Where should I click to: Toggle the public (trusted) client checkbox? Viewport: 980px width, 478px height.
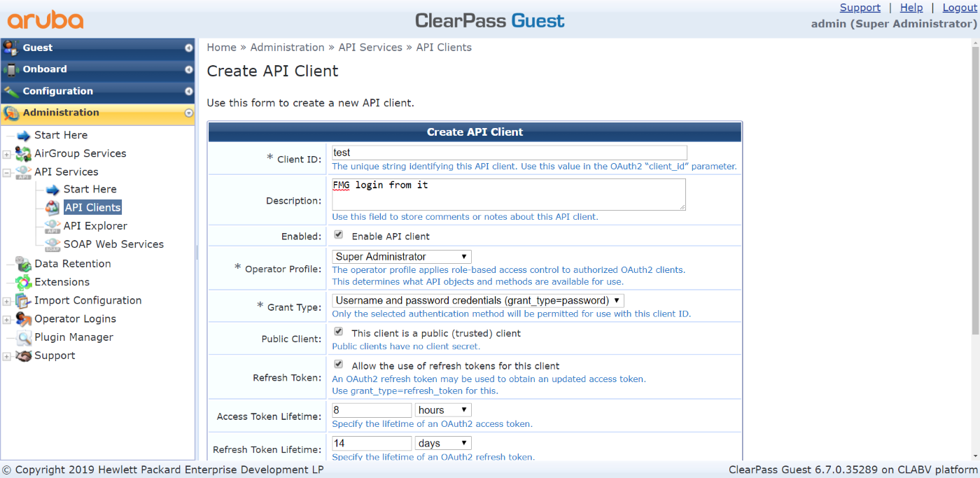click(339, 332)
